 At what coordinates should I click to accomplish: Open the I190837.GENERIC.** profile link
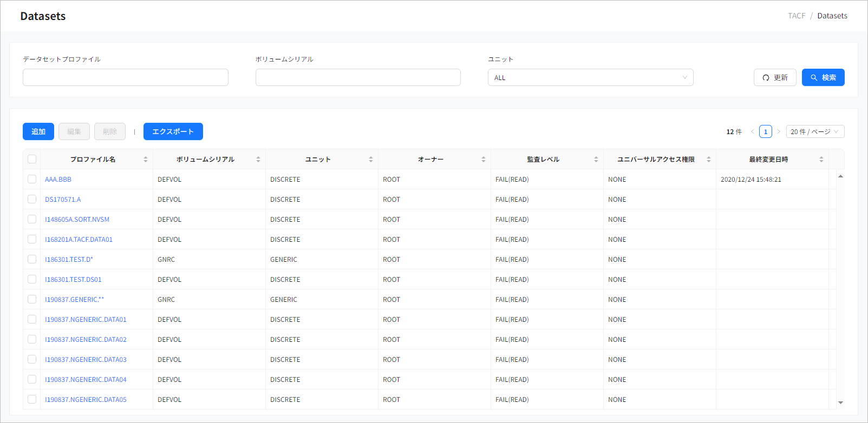[74, 300]
